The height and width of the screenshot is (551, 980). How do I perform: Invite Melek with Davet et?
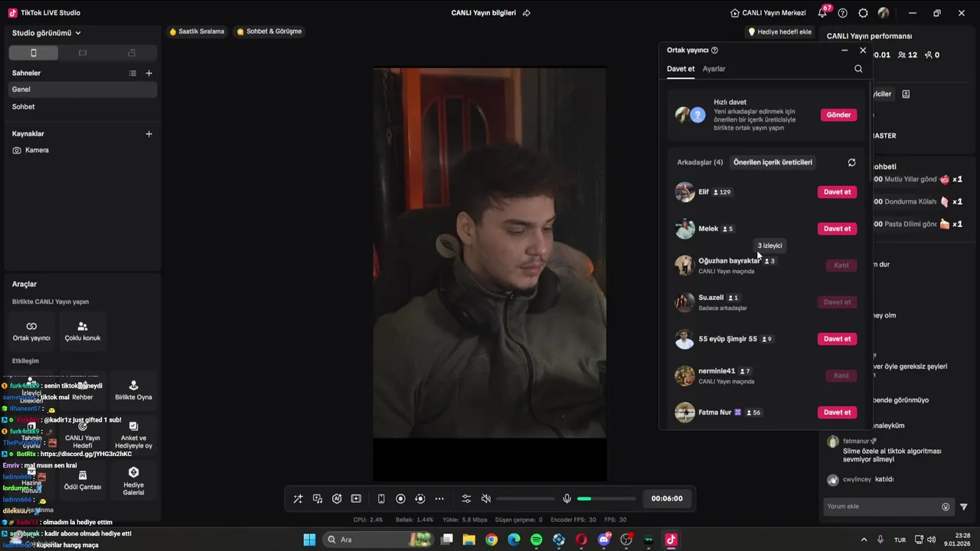coord(837,229)
